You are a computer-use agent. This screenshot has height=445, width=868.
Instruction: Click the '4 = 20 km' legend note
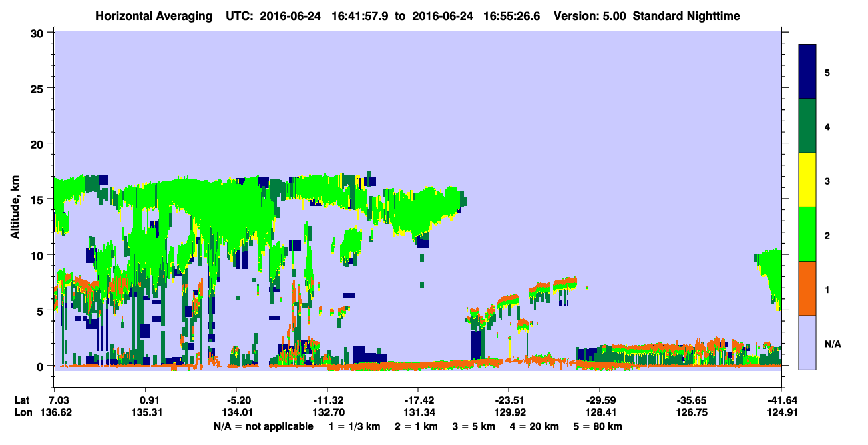[535, 426]
